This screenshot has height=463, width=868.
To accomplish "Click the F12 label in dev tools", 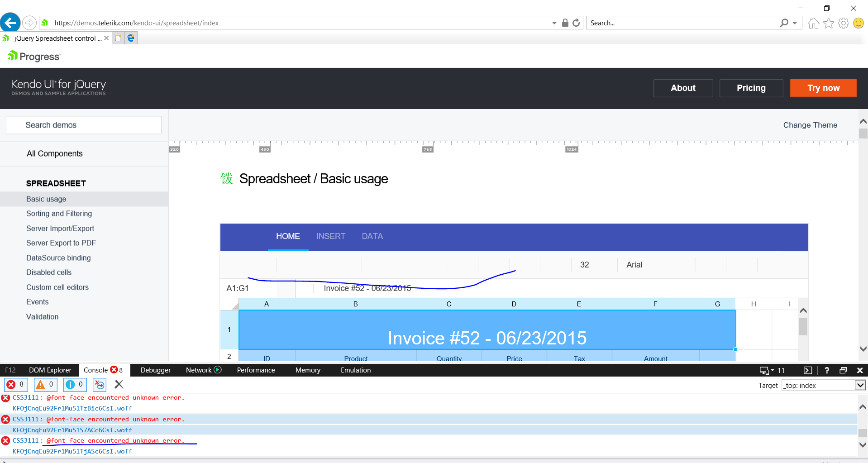I will point(10,370).
